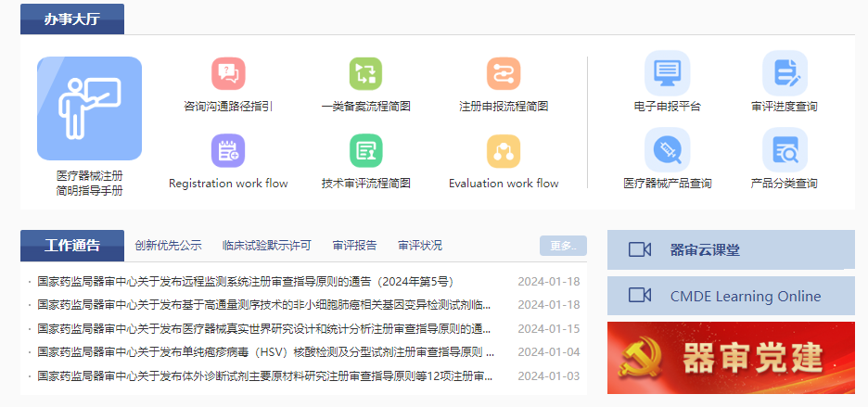Open the Registration work flow purple icon
Image resolution: width=868 pixels, height=407 pixels.
coord(228,150)
